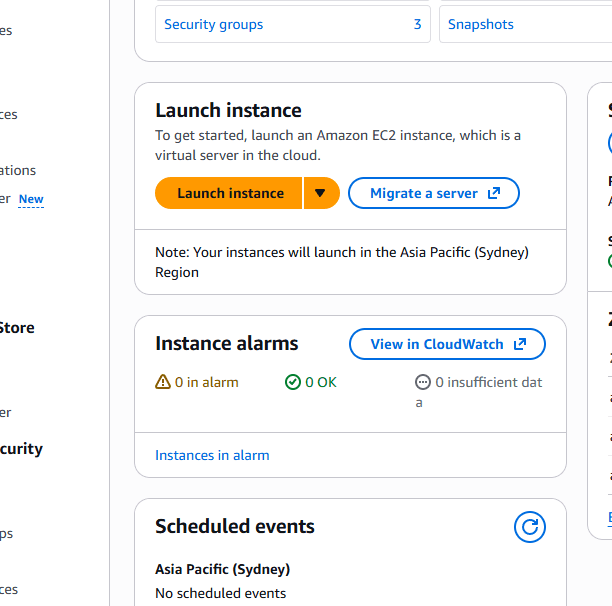
Task: Click the Asia Pacific (Sydney) events label
Action: coord(222,569)
